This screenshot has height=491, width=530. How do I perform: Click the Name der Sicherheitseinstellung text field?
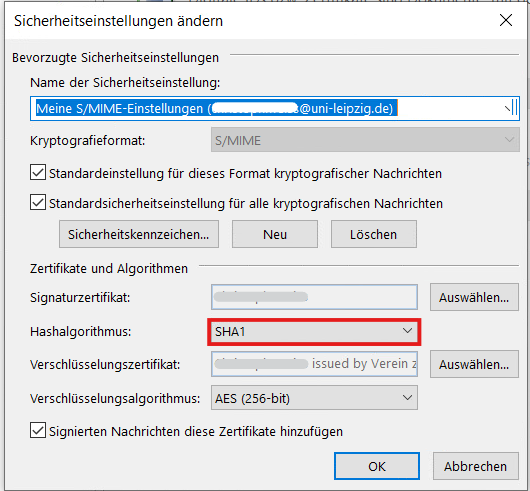(x=275, y=108)
